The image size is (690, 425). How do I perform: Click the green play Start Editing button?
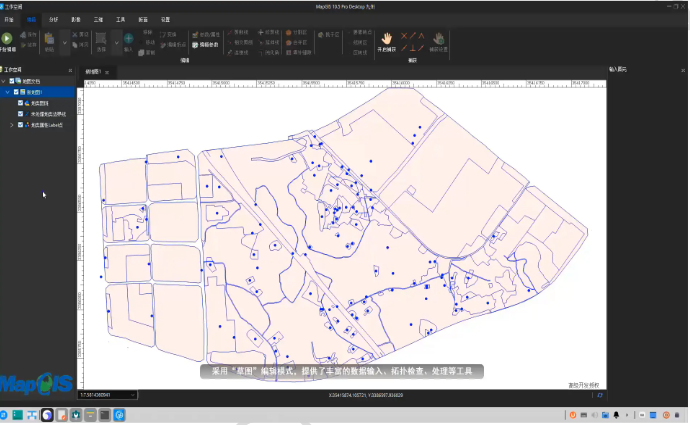point(7,38)
